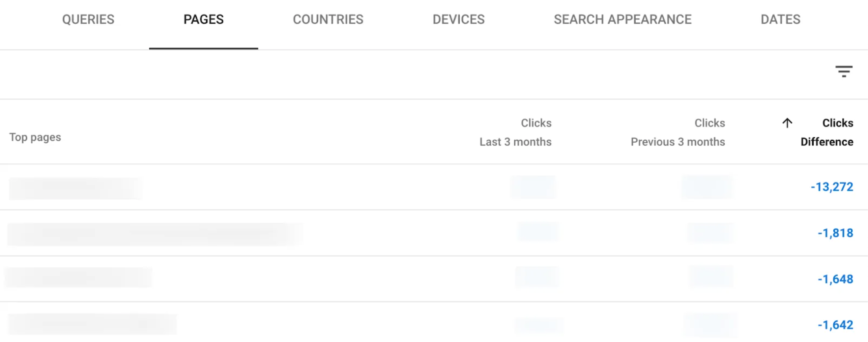Viewport: 868px width, 342px height.
Task: Sort by Clicks Last 3 months column
Action: [515, 132]
